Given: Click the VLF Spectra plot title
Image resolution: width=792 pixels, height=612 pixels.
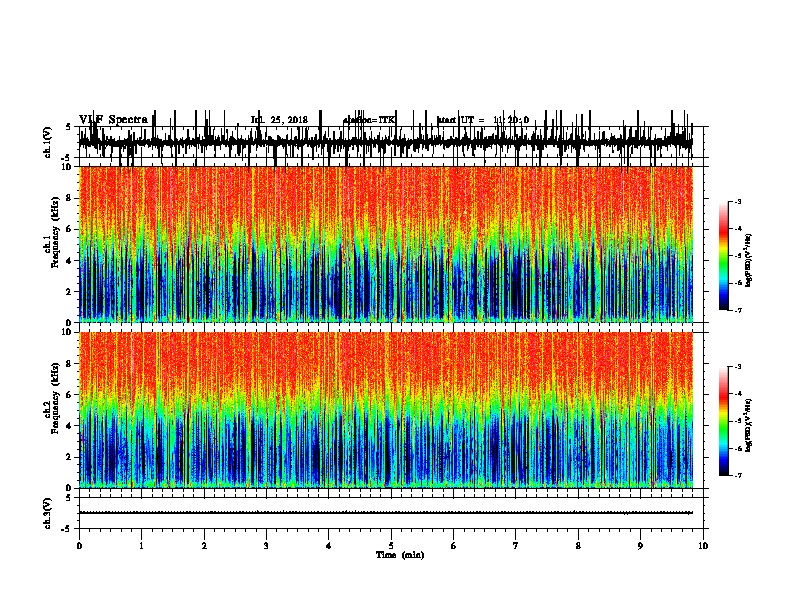Looking at the screenshot, I should tap(113, 120).
